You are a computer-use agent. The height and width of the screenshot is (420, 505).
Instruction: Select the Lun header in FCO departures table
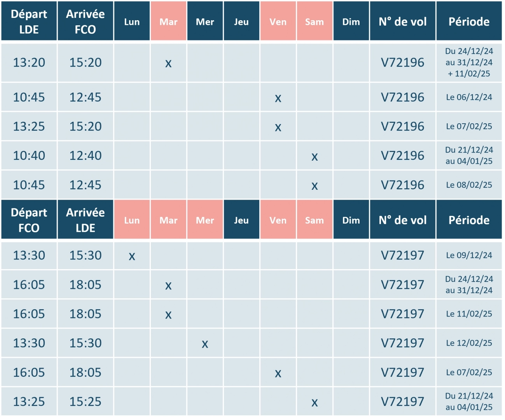[x=132, y=219]
